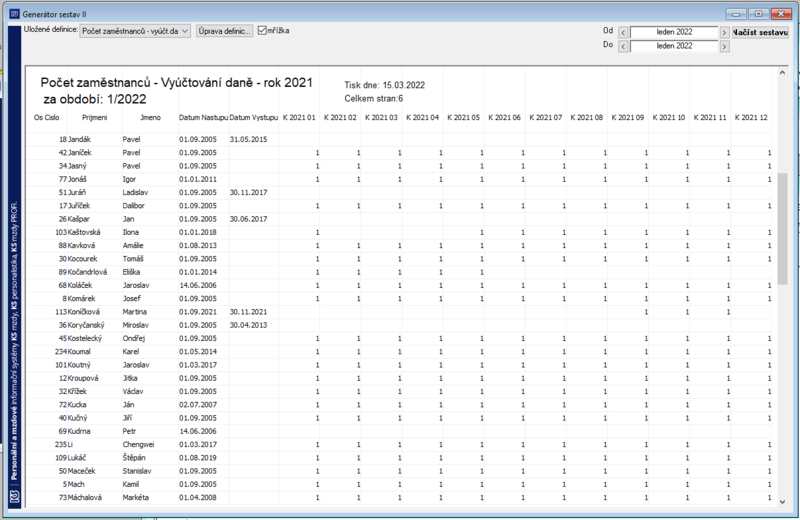This screenshot has height=520, width=800.
Task: Close the Generátor sestav window
Action: [x=781, y=14]
